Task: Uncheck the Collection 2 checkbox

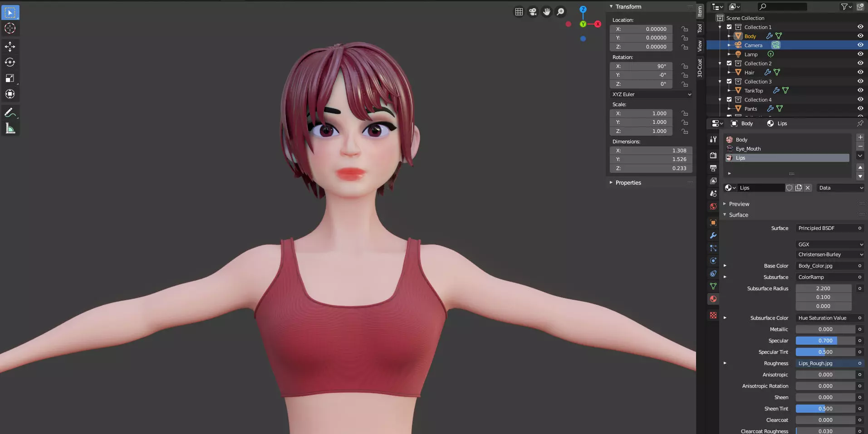Action: pyautogui.click(x=729, y=63)
